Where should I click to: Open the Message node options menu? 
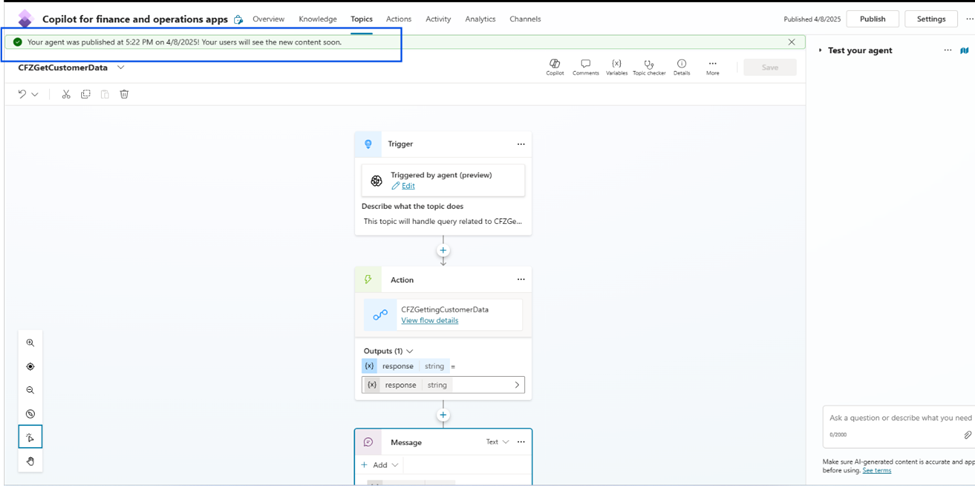(521, 442)
